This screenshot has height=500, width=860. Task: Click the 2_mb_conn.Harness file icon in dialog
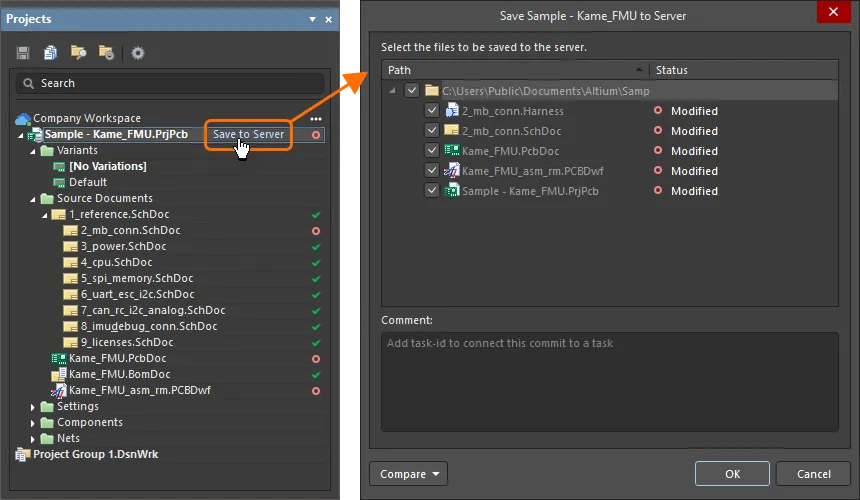click(451, 111)
